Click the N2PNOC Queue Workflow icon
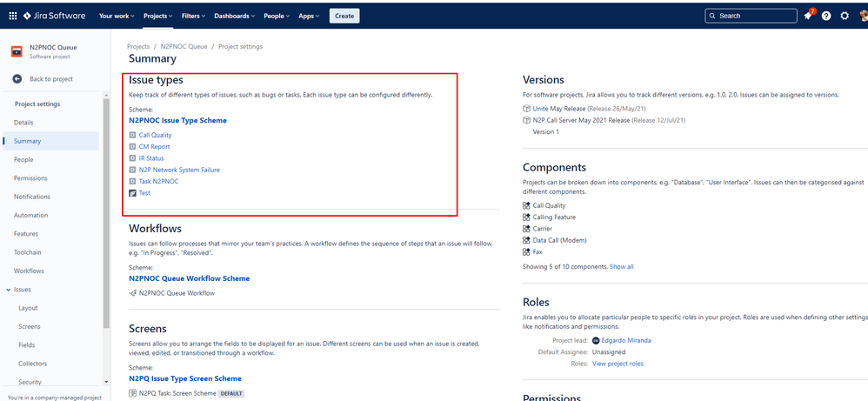This screenshot has width=868, height=401. tap(132, 293)
